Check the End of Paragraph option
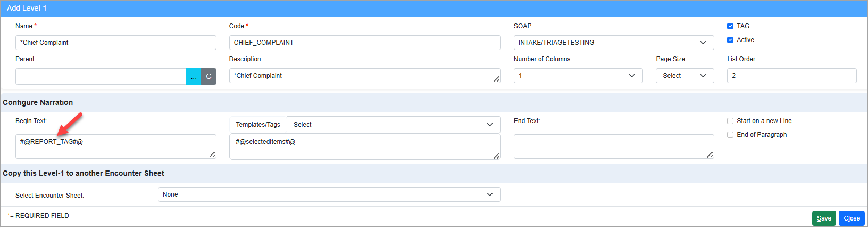Screen dimensions: 868x228 pos(730,135)
